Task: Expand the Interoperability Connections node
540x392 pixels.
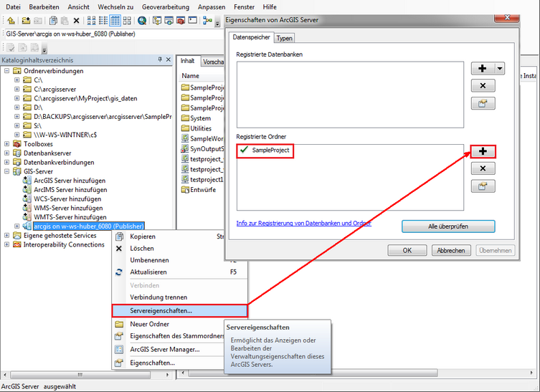Action: (x=6, y=244)
